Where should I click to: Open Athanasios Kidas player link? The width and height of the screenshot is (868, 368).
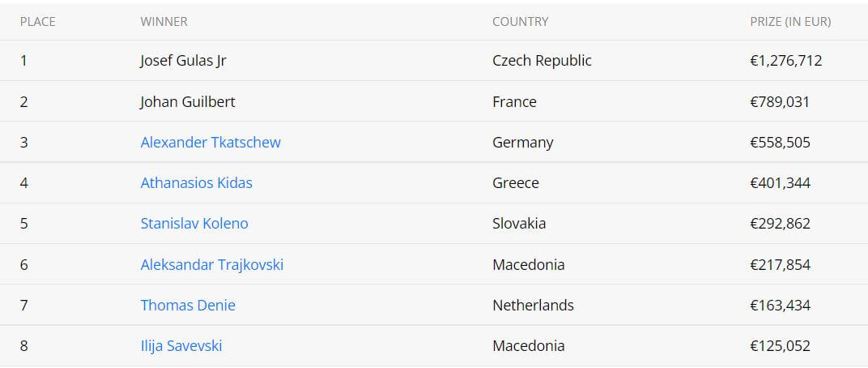pyautogui.click(x=197, y=183)
